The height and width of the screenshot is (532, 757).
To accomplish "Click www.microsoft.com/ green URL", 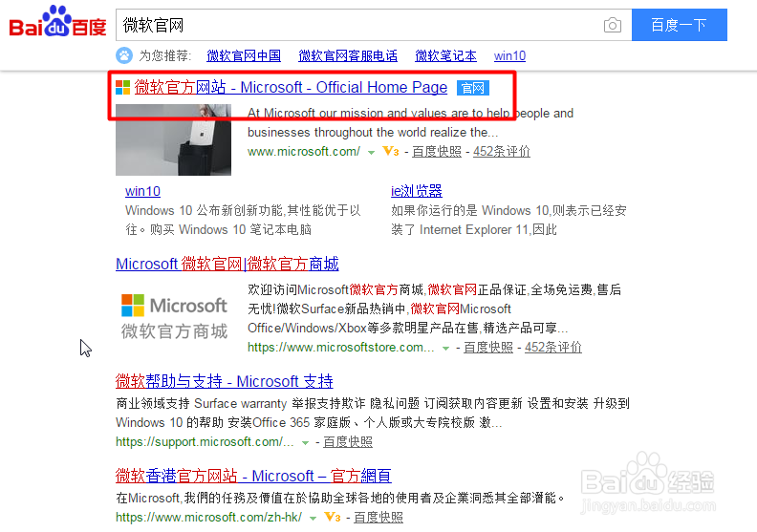I will pyautogui.click(x=304, y=152).
